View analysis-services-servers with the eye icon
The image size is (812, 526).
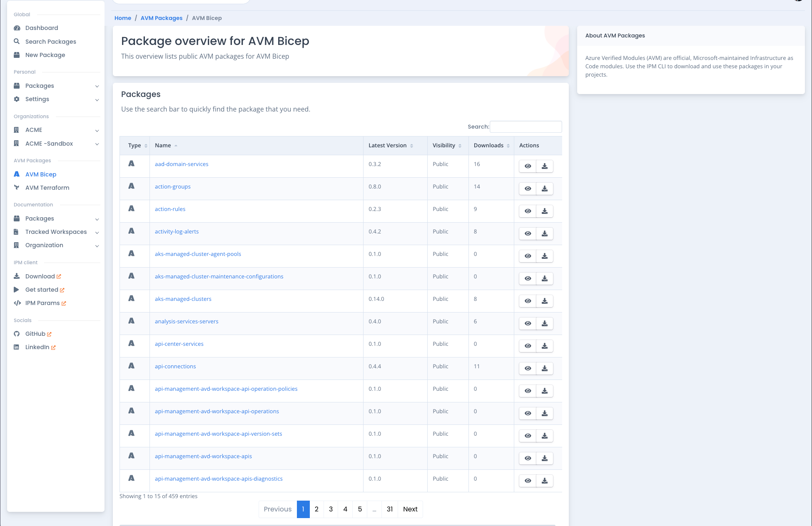(528, 323)
